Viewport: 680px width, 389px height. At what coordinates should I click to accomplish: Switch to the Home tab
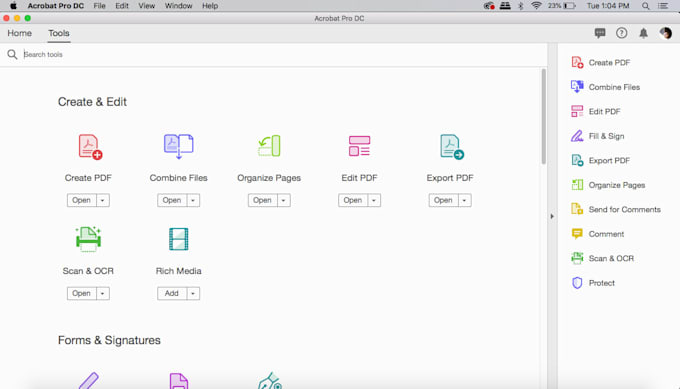click(x=20, y=33)
